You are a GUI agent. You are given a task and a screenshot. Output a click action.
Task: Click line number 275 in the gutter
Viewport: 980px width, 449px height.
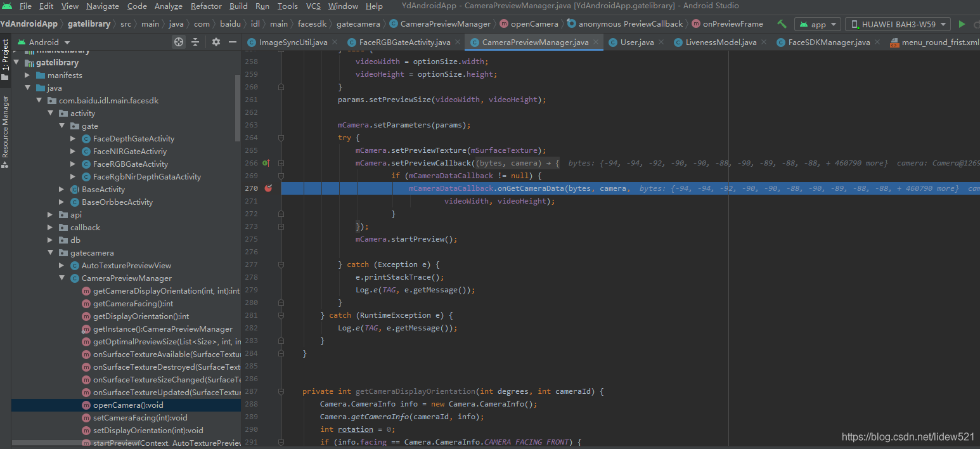coord(251,239)
